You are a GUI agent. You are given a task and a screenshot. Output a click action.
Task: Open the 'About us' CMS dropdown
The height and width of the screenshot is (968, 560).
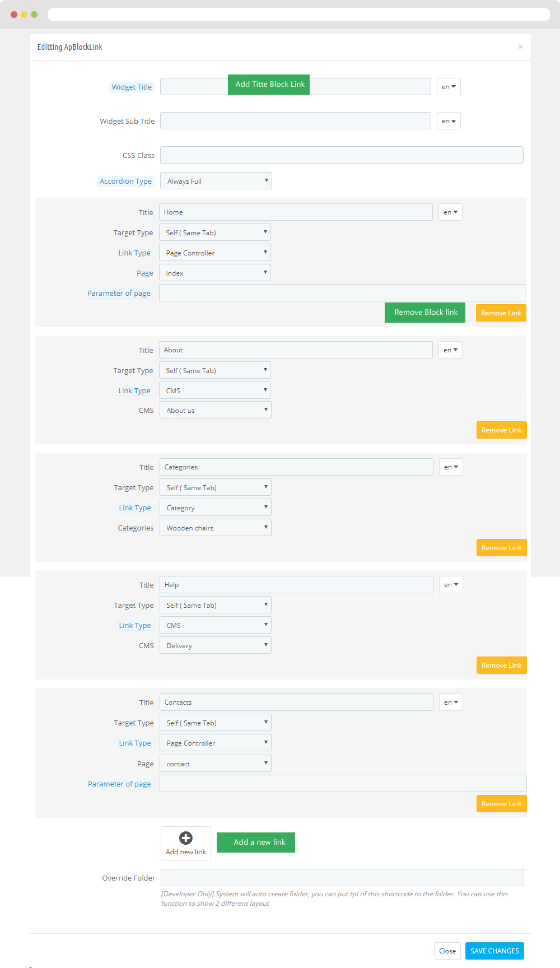coord(215,410)
